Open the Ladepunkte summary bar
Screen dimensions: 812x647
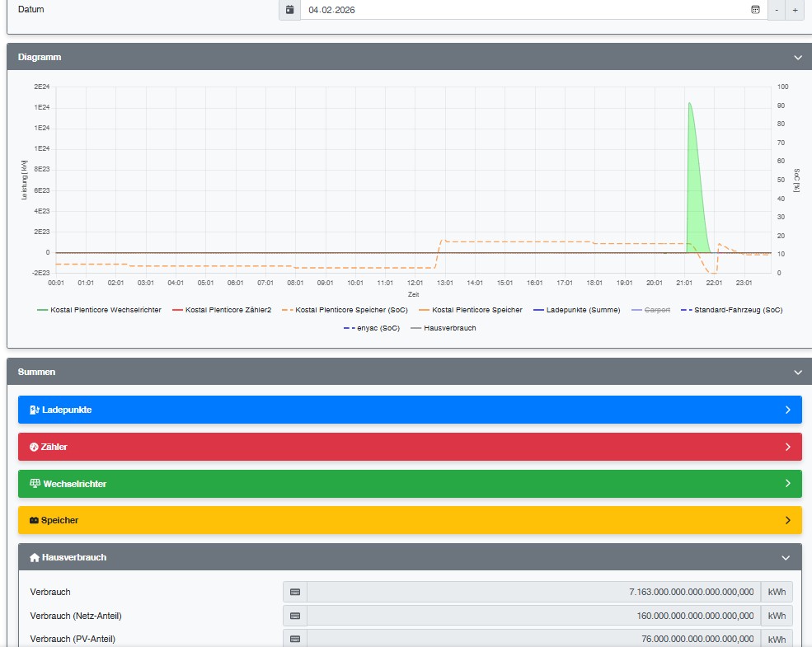click(x=410, y=410)
